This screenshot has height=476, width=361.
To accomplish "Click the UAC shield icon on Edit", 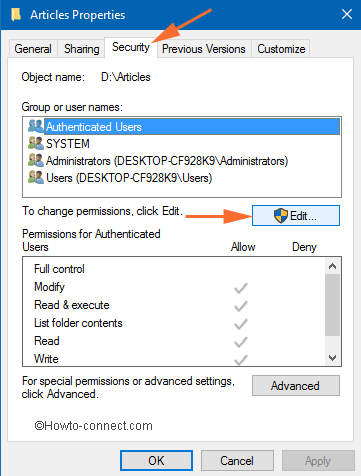I will click(281, 216).
